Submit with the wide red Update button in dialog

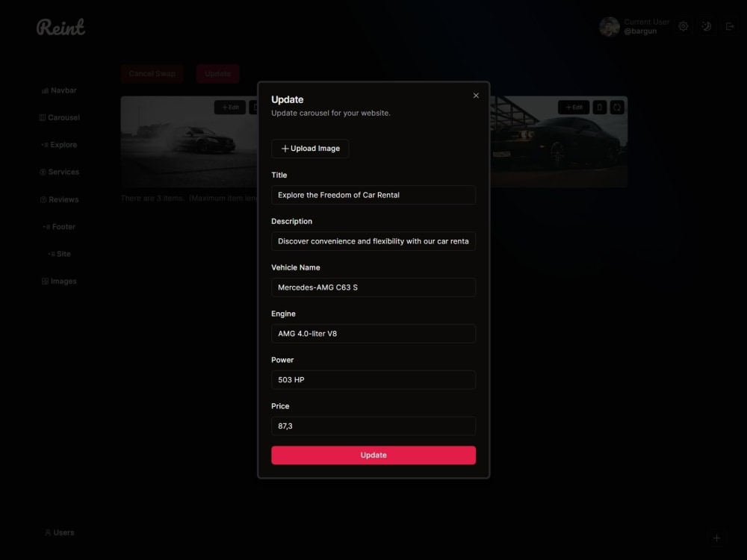[x=373, y=455]
